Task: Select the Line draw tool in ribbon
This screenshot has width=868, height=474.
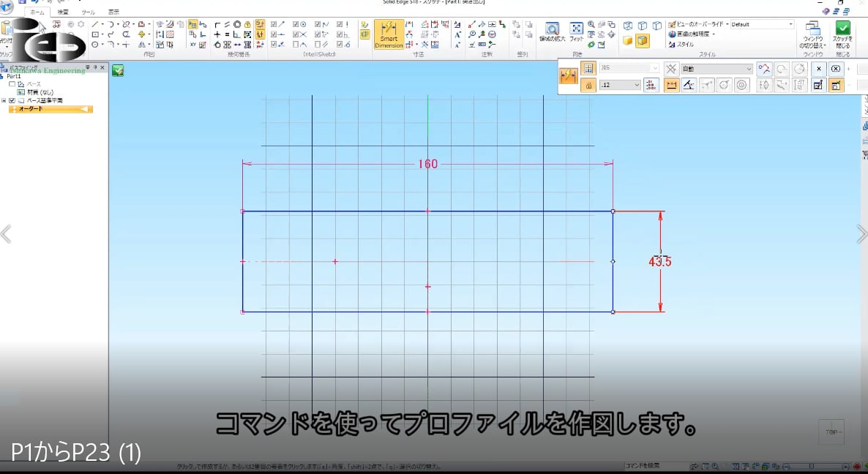Action: [95, 24]
